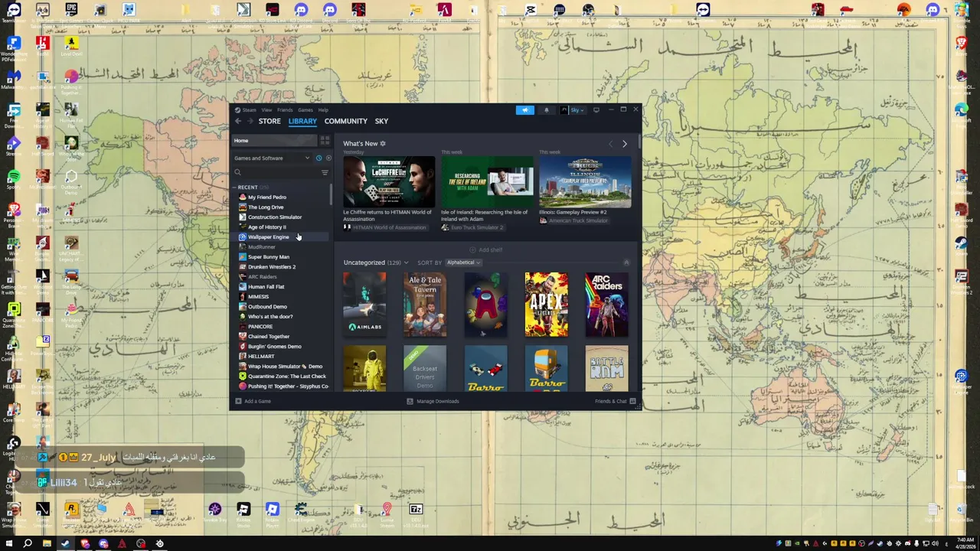Click Manage Downloads text
This screenshot has height=551, width=980.
[438, 401]
